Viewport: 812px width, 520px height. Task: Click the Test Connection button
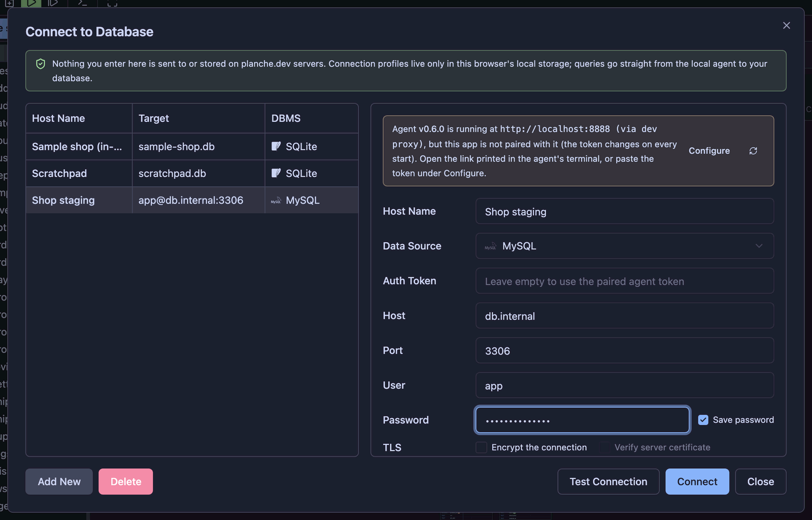pos(608,481)
